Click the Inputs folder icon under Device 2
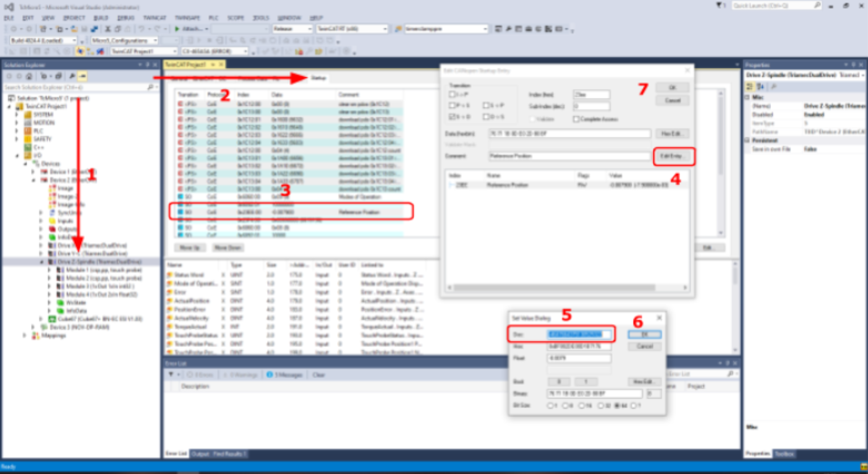The width and height of the screenshot is (868, 474). [x=53, y=221]
